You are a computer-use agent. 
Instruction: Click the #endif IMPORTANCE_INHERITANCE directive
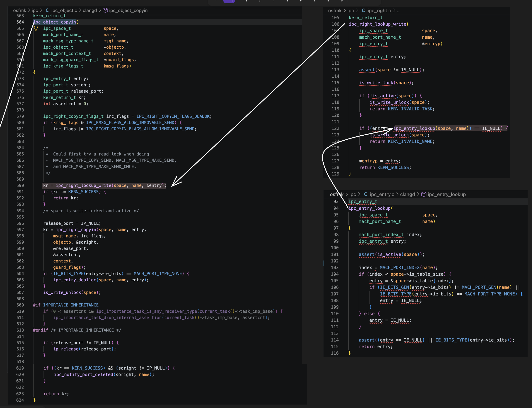click(77, 330)
